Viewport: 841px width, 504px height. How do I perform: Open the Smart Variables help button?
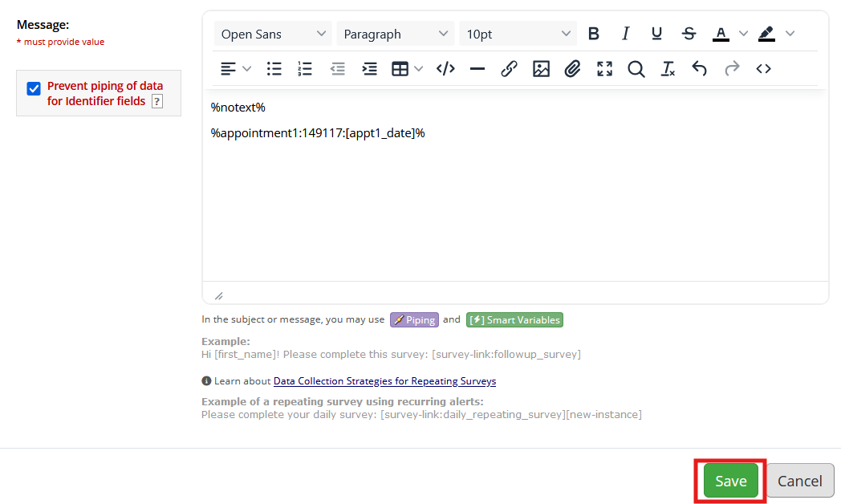click(x=514, y=320)
